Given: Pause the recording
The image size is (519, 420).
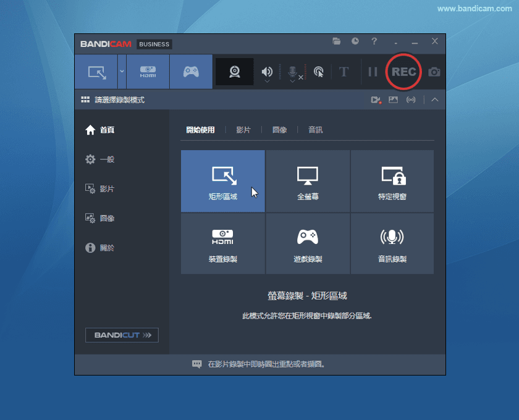Looking at the screenshot, I should (373, 72).
